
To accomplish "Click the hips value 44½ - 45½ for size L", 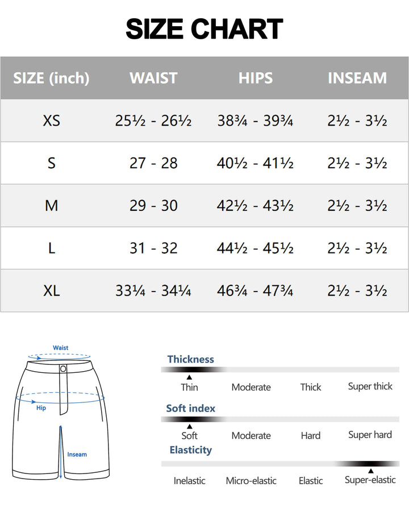I will coord(255,248).
